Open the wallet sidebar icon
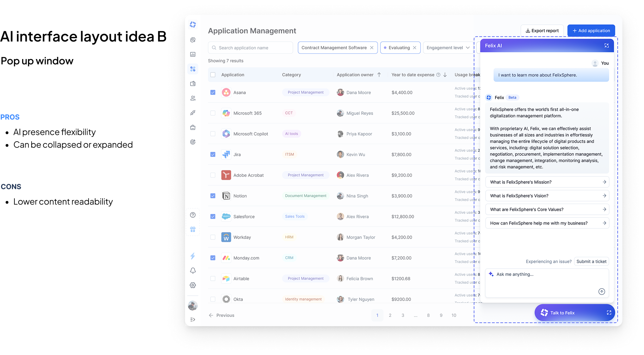This screenshot has width=644, height=355. [x=193, y=84]
